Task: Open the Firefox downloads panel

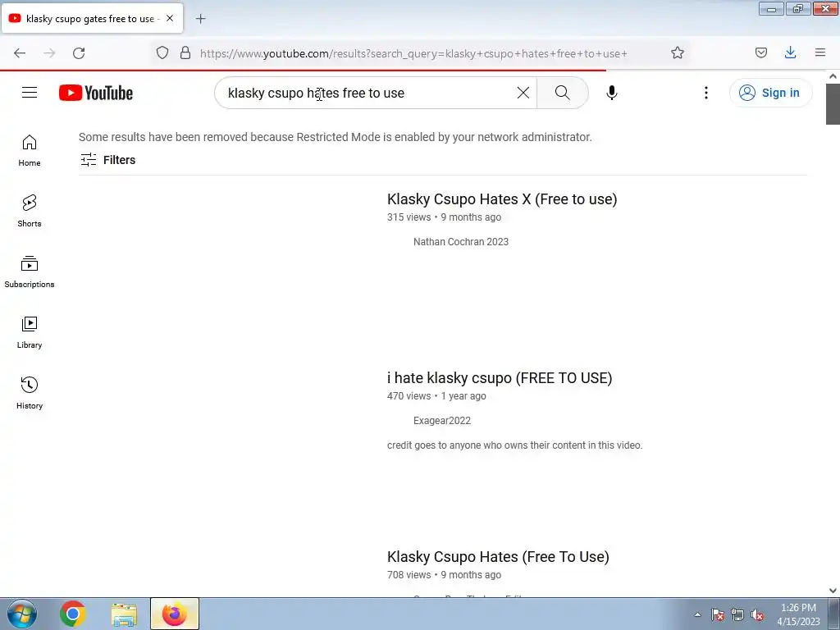Action: pyautogui.click(x=790, y=52)
